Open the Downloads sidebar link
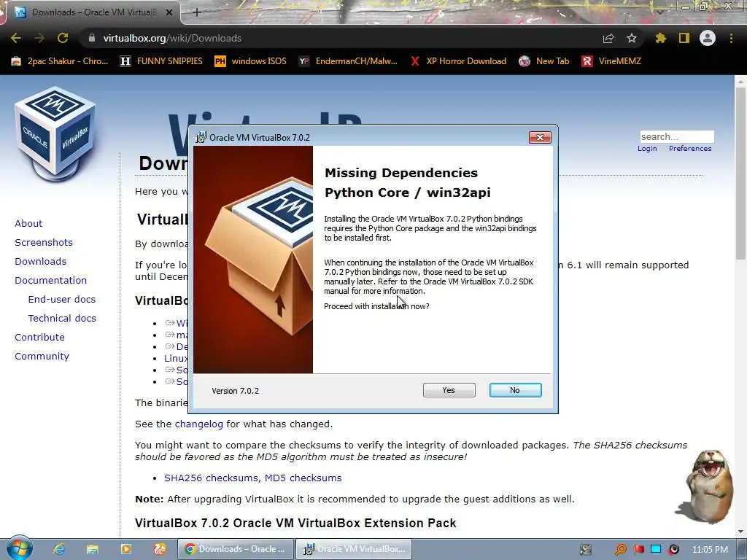747x560 pixels. pos(41,262)
